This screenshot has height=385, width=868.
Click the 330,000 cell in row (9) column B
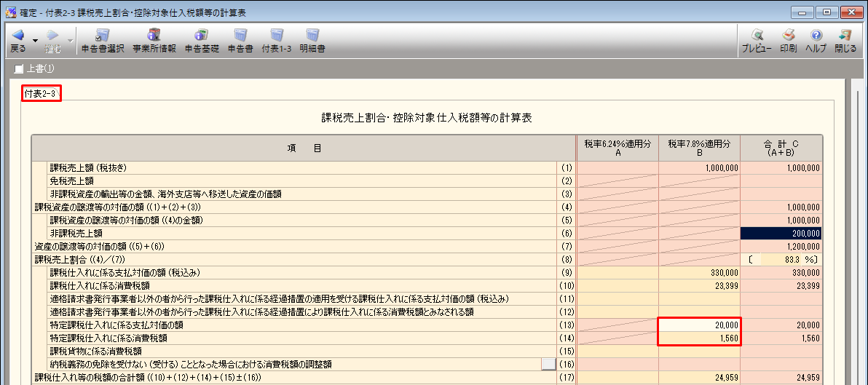[x=700, y=272]
